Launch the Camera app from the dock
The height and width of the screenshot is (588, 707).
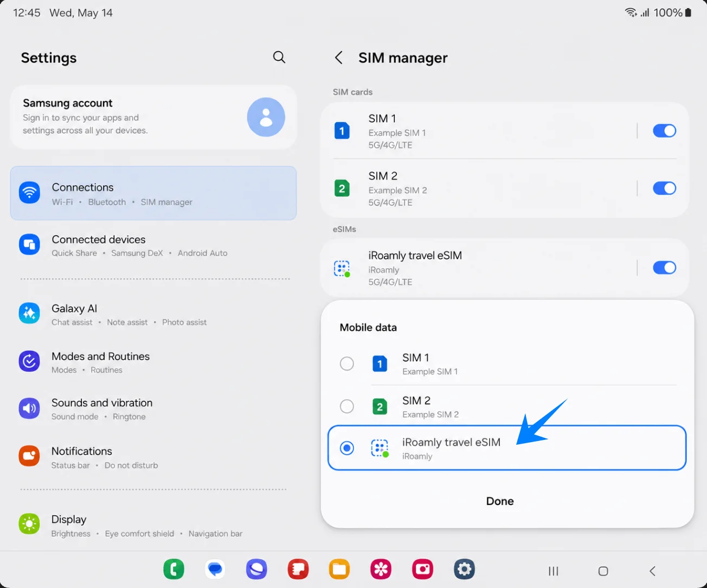tap(423, 570)
